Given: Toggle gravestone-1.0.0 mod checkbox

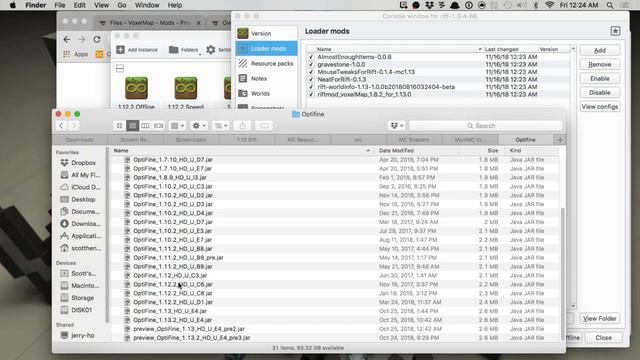Looking at the screenshot, I should [x=311, y=64].
